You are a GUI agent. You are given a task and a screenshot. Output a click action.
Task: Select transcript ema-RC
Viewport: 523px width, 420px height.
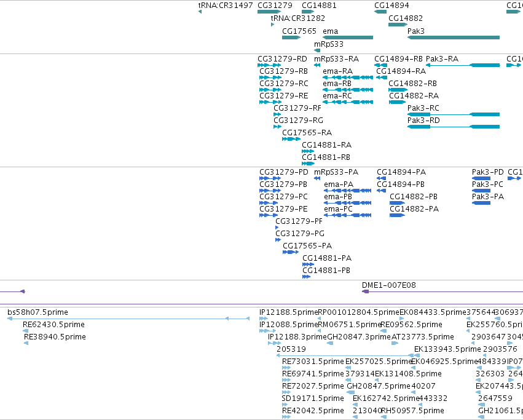click(337, 96)
